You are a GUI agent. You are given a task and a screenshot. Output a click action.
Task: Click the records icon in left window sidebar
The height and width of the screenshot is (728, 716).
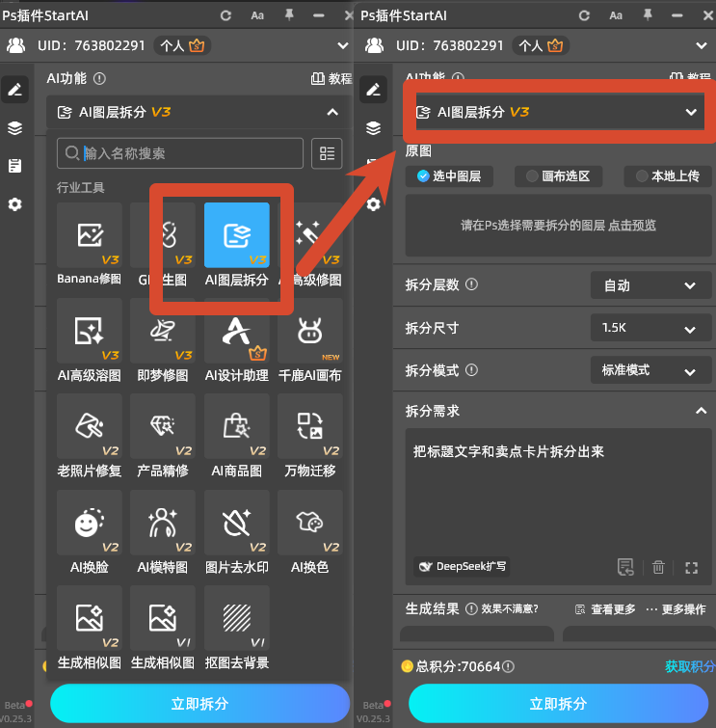[x=14, y=166]
